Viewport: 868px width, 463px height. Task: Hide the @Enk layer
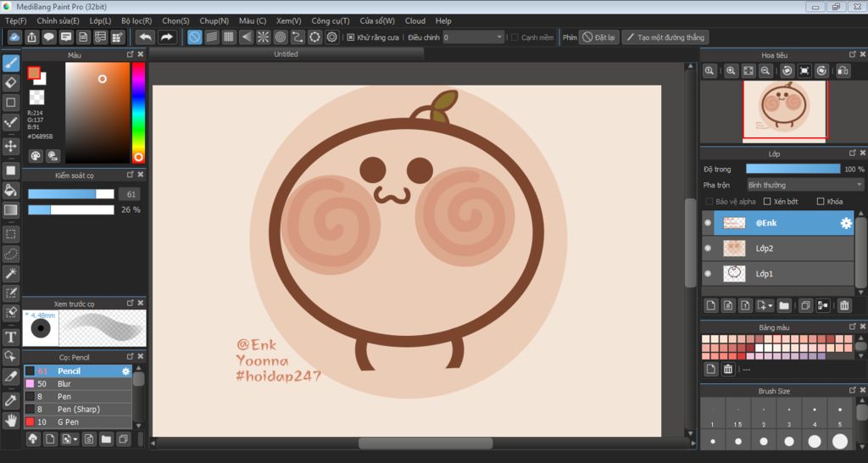(x=708, y=223)
